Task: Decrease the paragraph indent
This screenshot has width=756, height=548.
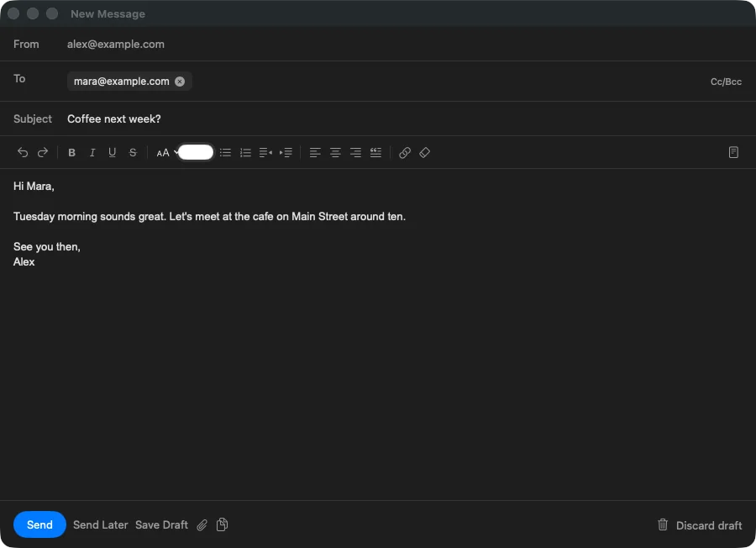Action: pyautogui.click(x=265, y=152)
